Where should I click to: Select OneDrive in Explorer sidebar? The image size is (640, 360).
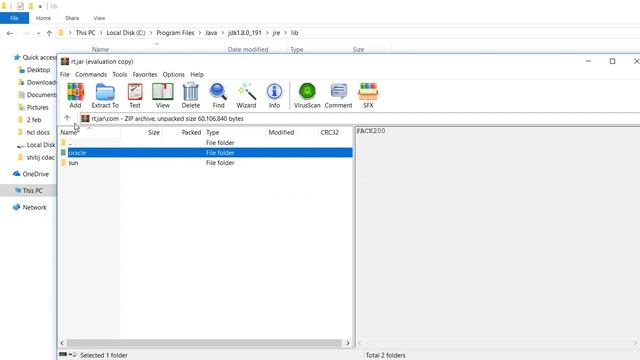pyautogui.click(x=31, y=174)
